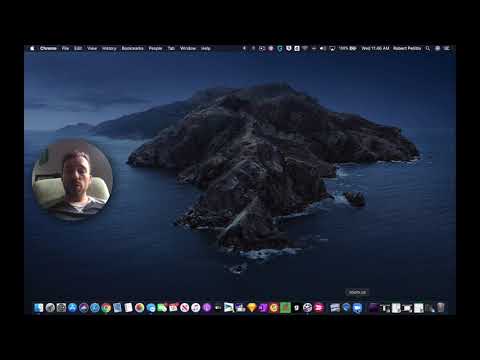Screen dimensions: 480x360
Task: Open the Bookmarks menu
Action: tap(132, 48)
